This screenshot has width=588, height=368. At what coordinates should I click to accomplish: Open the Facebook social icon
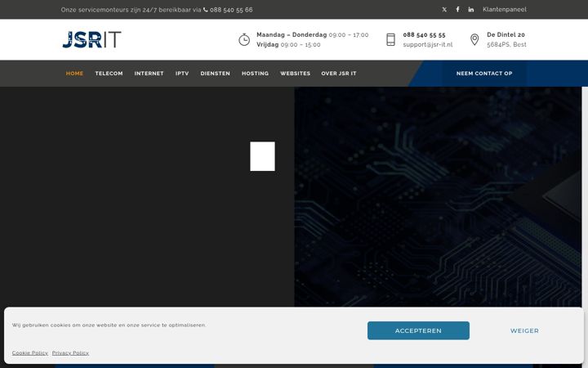pyautogui.click(x=457, y=9)
